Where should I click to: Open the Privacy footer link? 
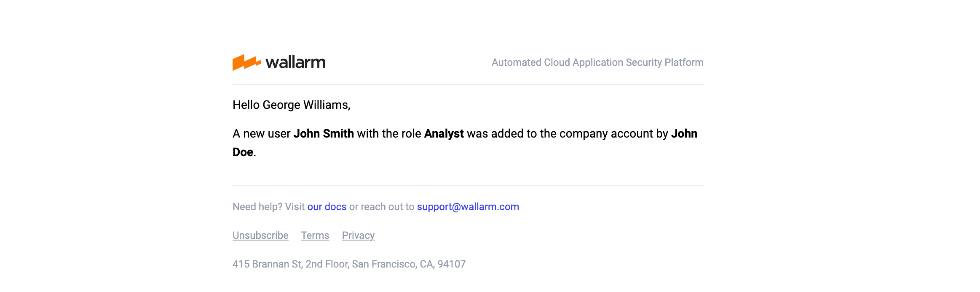pyautogui.click(x=358, y=235)
